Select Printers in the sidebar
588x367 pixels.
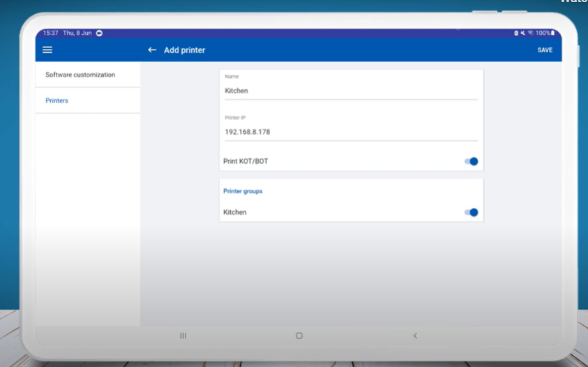click(57, 100)
